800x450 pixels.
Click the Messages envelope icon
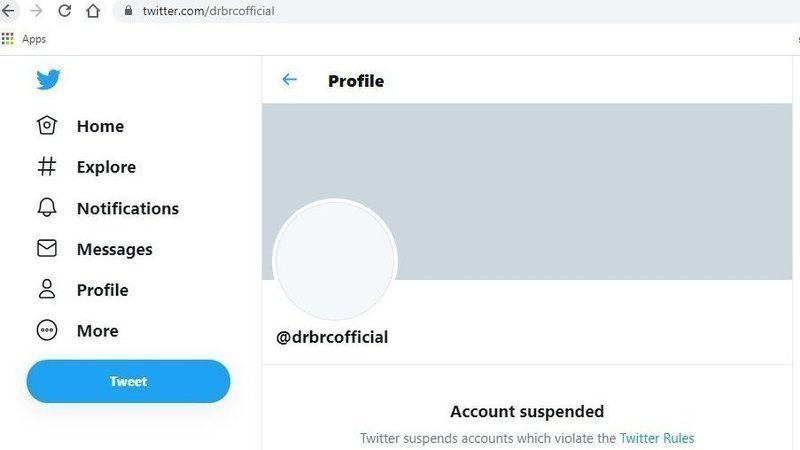coord(47,249)
